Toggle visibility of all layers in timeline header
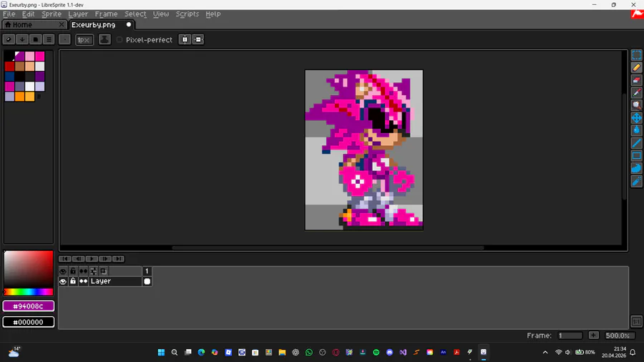The image size is (644, 362). [x=63, y=271]
